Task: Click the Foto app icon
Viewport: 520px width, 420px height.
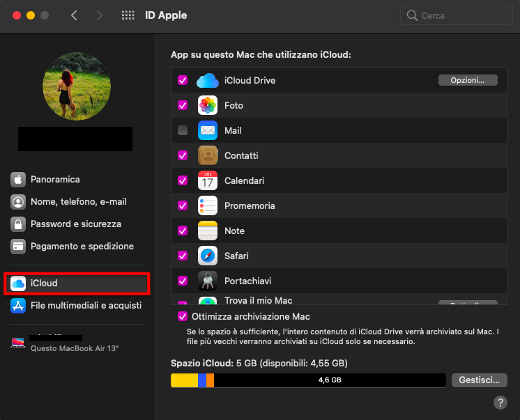Action: [208, 105]
